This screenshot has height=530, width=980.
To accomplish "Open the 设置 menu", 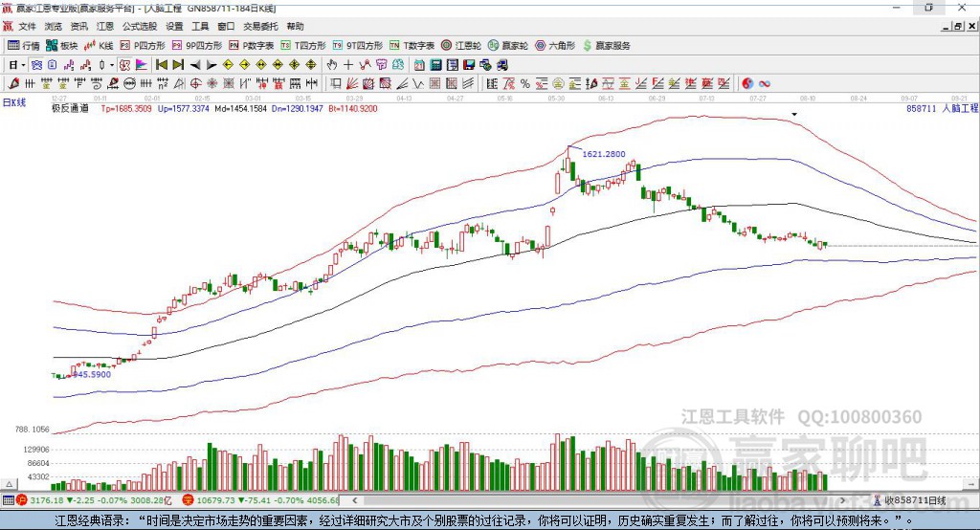I will [x=174, y=26].
